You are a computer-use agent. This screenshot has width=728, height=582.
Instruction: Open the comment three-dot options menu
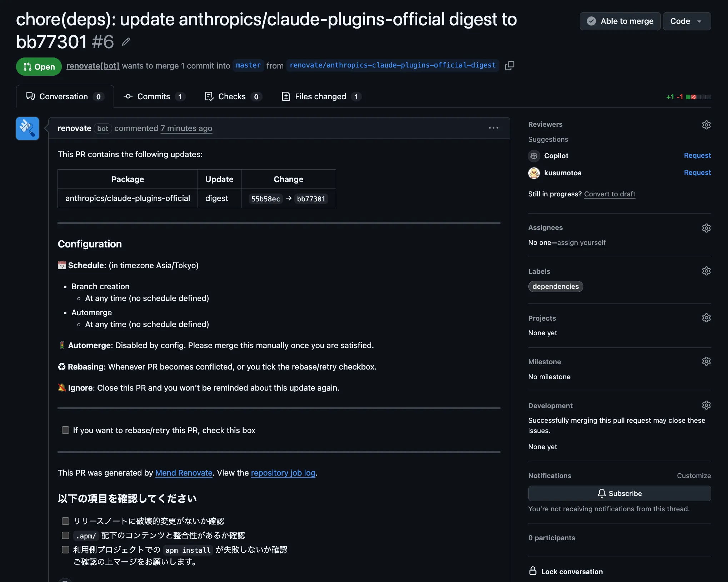493,128
